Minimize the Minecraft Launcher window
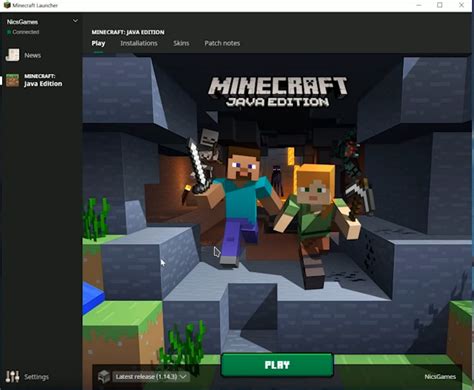 click(x=419, y=5)
